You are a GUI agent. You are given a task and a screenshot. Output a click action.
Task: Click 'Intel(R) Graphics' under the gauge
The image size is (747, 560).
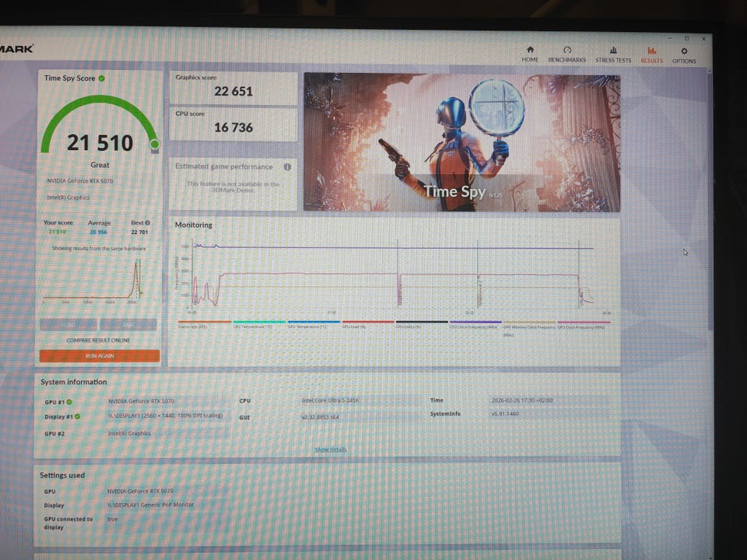[68, 197]
